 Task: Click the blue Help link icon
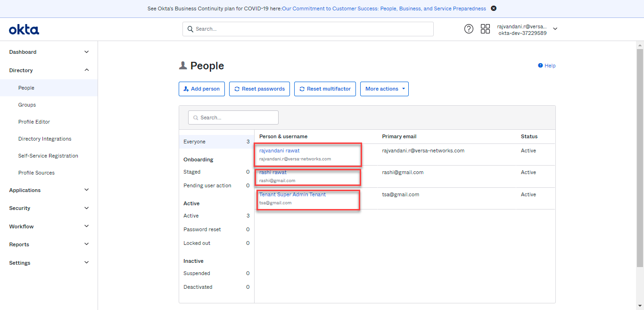(x=540, y=66)
